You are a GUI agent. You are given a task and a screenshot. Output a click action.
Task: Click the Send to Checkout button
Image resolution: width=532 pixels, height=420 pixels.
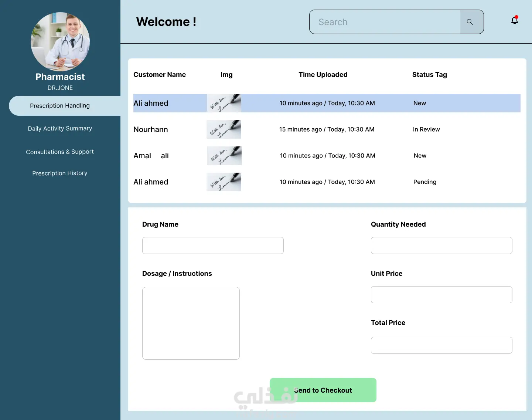323,390
